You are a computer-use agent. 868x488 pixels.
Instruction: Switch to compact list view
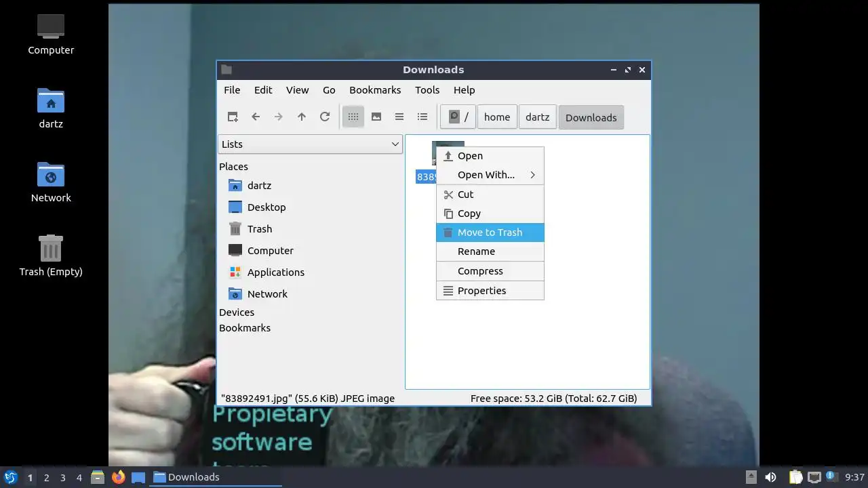tap(399, 117)
